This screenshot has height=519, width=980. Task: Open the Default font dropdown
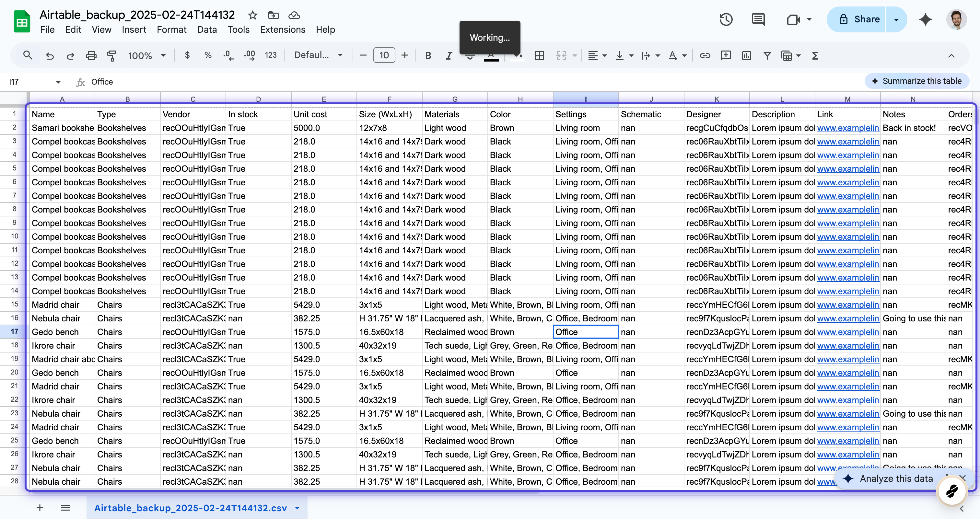coord(318,55)
